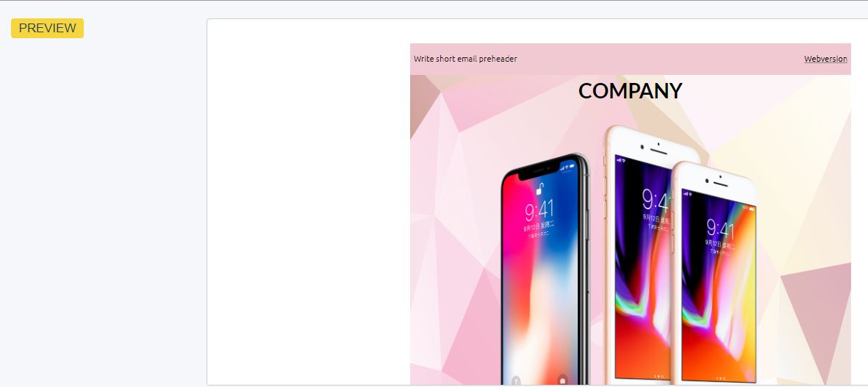This screenshot has width=868, height=387.
Task: Click the earpiece speaker on the middle gold iPhone
Action: [x=659, y=151]
